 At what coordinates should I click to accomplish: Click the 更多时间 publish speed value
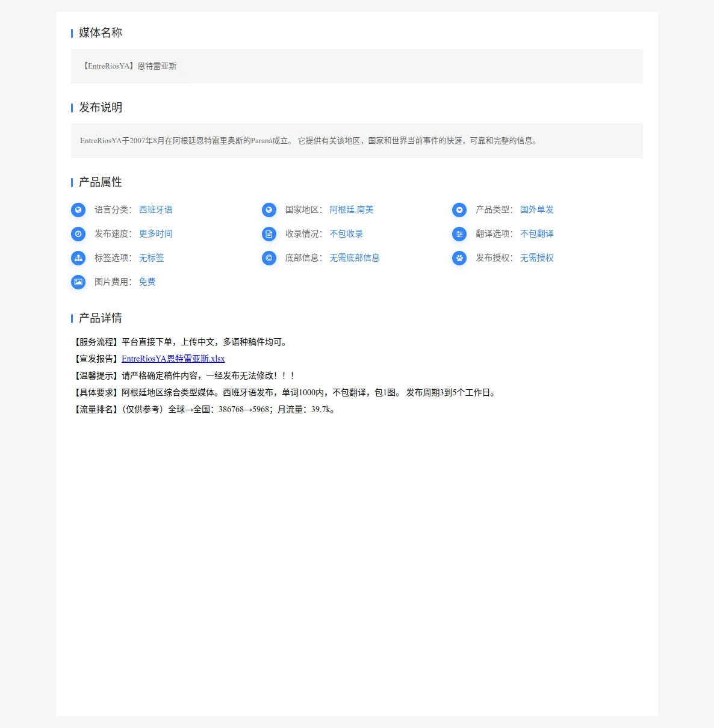point(156,234)
